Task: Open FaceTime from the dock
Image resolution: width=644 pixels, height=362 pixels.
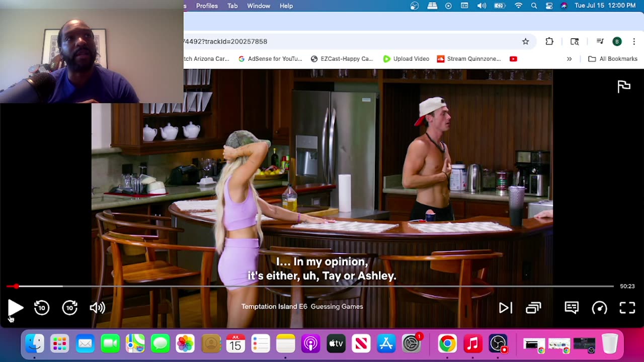Action: tap(110, 344)
